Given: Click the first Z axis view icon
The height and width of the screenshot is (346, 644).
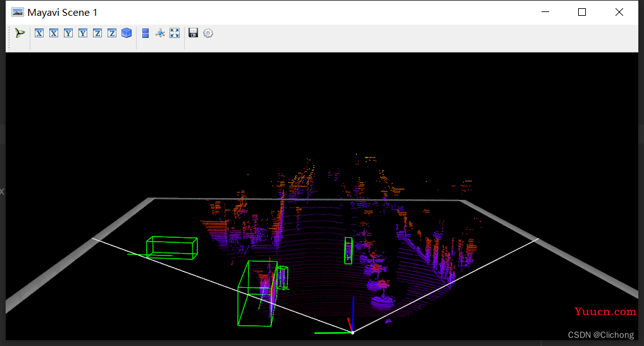Looking at the screenshot, I should click(x=97, y=34).
